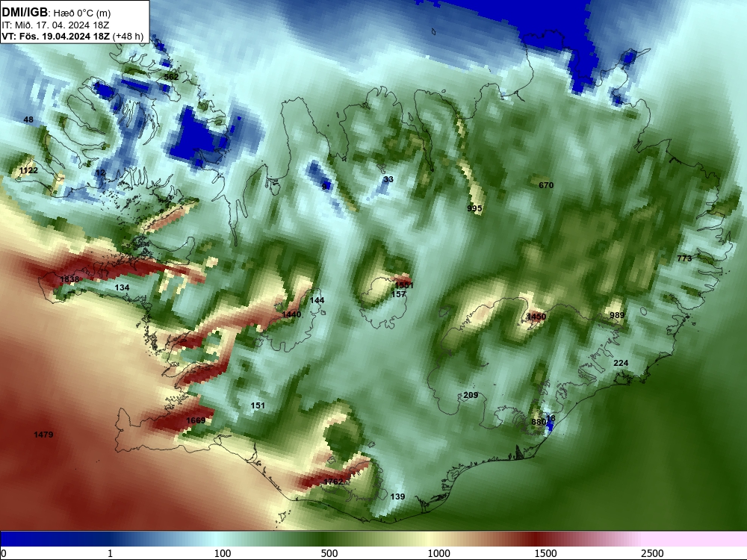The width and height of the screenshot is (747, 560).
Task: Click the 1762 value label
Action: pos(333,482)
